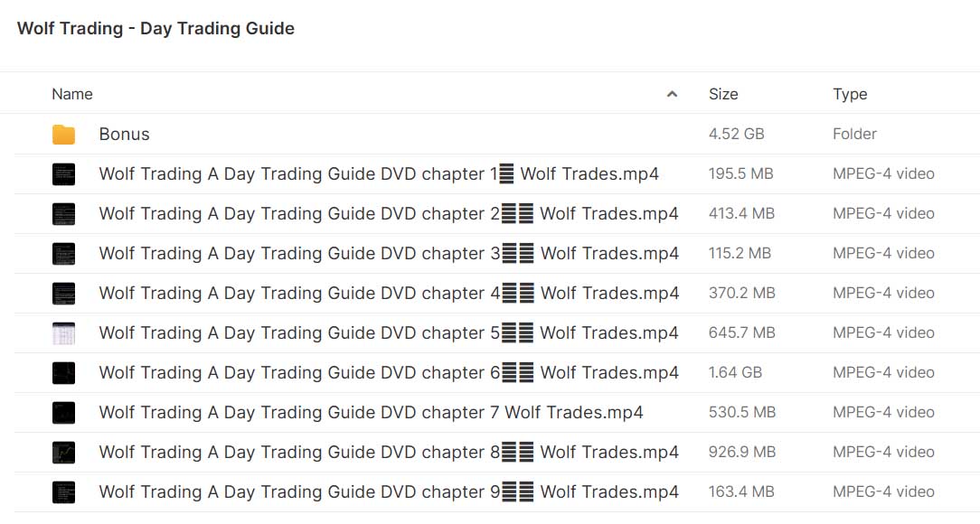Image resolution: width=980 pixels, height=524 pixels.
Task: Click the 530.5 MB size value
Action: pyautogui.click(x=742, y=412)
